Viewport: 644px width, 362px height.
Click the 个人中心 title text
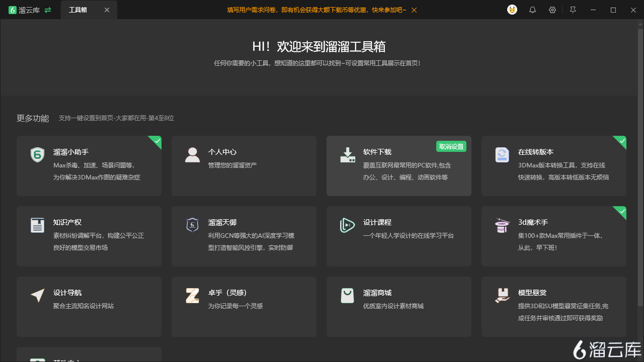[x=222, y=152]
